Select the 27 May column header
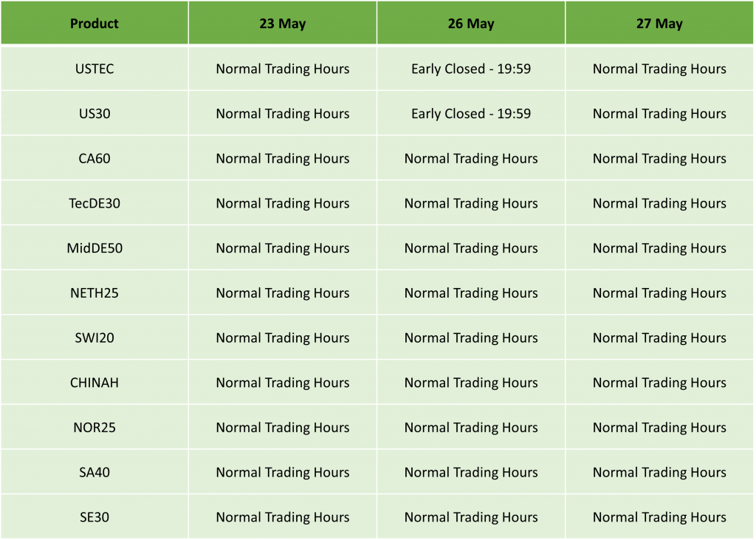Image resolution: width=756 pixels, height=540 pixels. pos(659,23)
